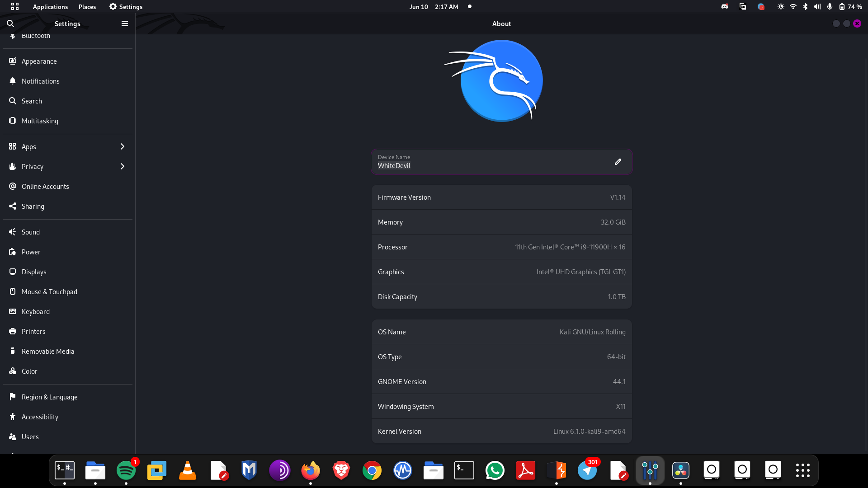Open the Sound settings panel

click(31, 232)
